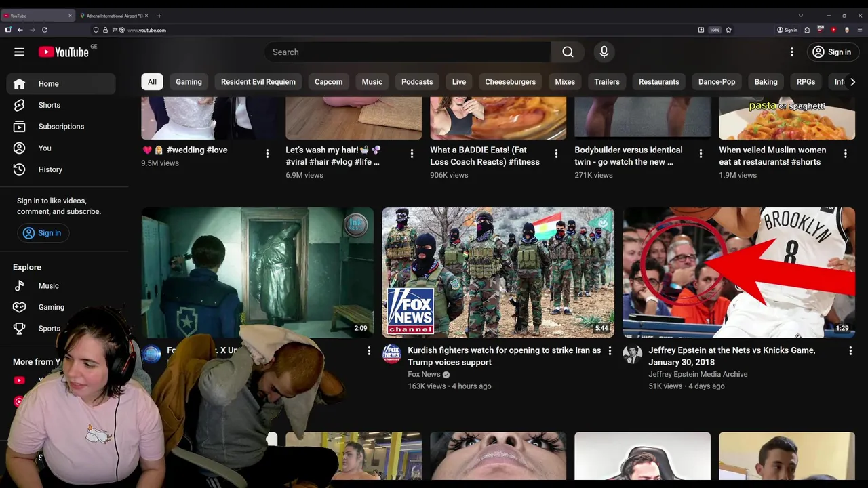This screenshot has width=868, height=488.
Task: Select the Gaming filter chip
Action: coord(189,82)
